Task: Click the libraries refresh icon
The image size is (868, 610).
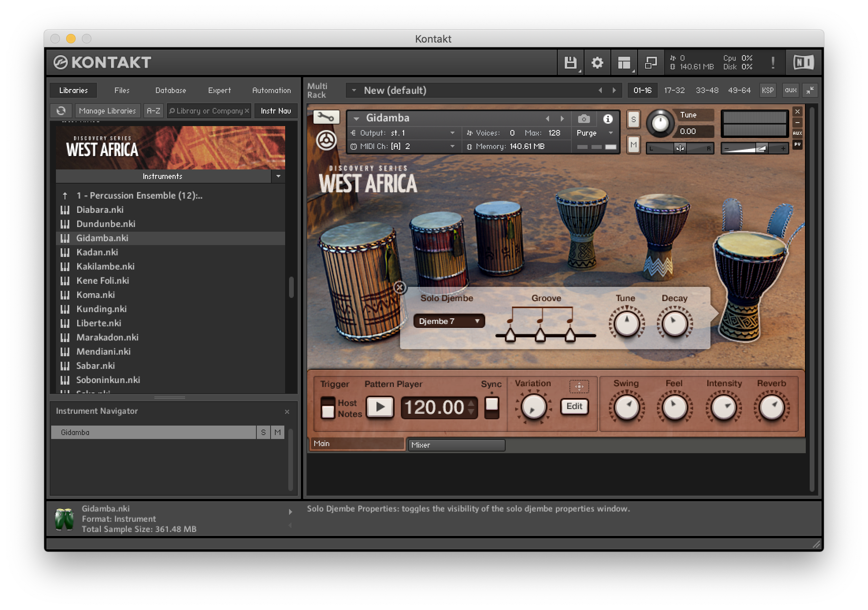Action: pyautogui.click(x=61, y=111)
